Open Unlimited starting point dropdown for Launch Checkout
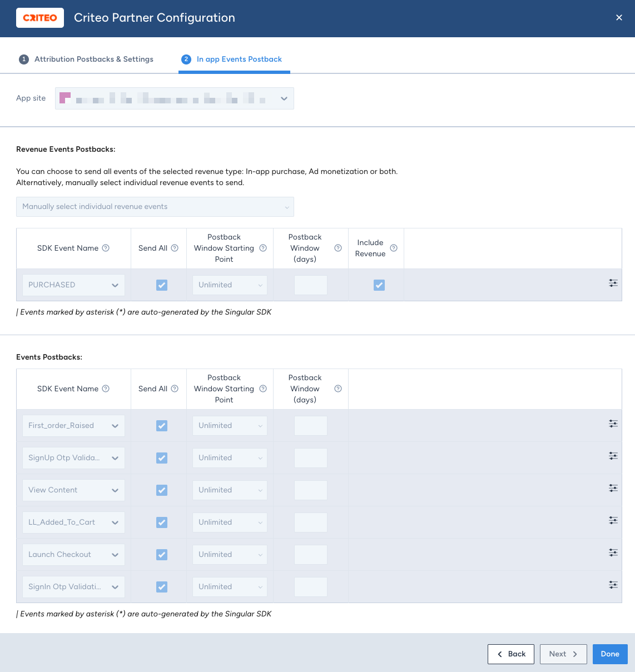The height and width of the screenshot is (672, 635). tap(230, 555)
